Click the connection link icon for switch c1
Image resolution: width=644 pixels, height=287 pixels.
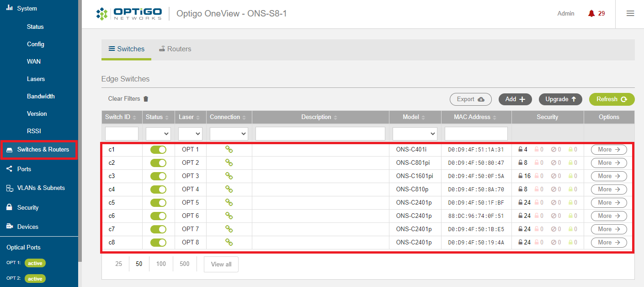[229, 149]
